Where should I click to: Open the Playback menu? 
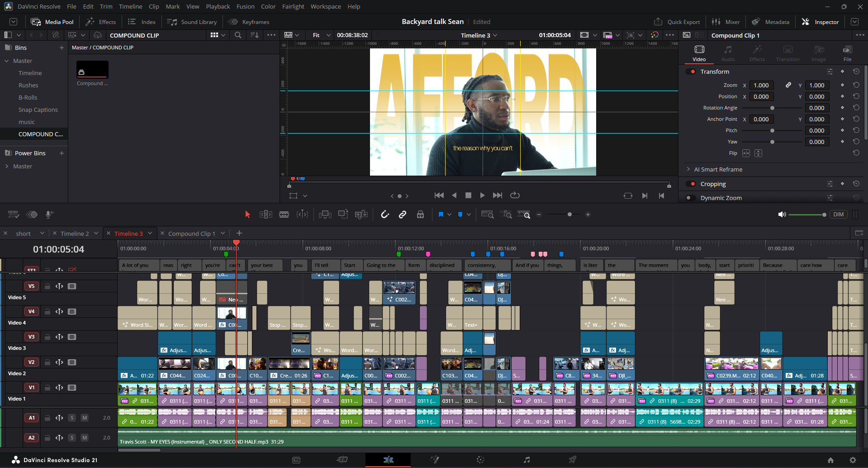pos(218,6)
